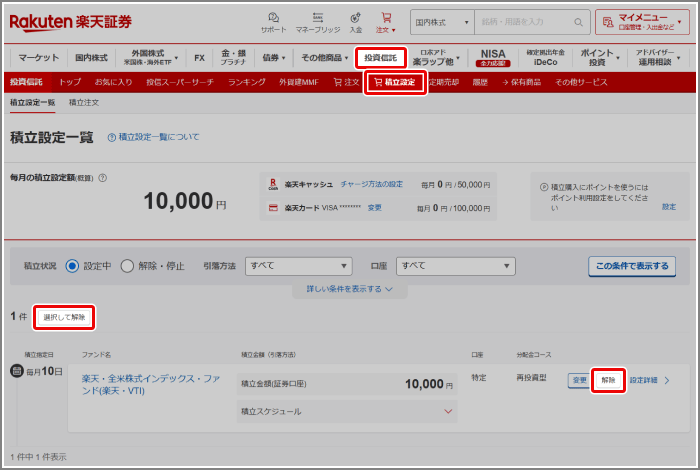Click the 設定 link for point usage
The width and height of the screenshot is (700, 470).
[668, 207]
